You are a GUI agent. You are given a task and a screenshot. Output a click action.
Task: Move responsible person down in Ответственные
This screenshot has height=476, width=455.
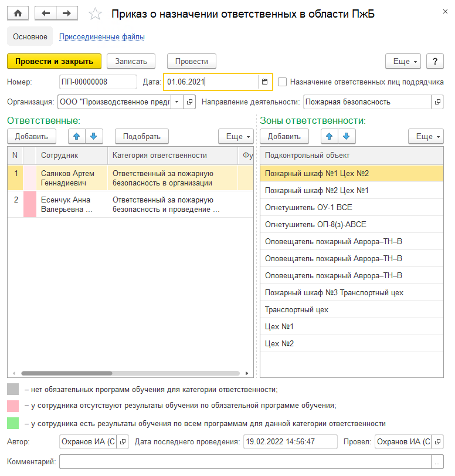[x=94, y=136]
